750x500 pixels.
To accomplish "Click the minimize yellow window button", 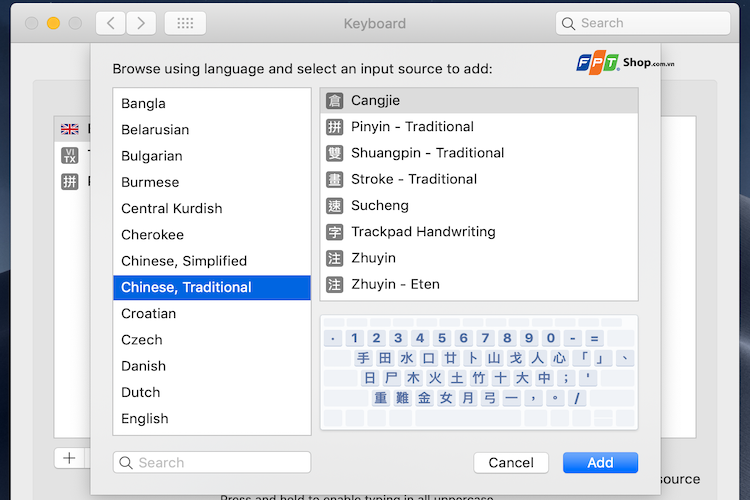I will [53, 23].
